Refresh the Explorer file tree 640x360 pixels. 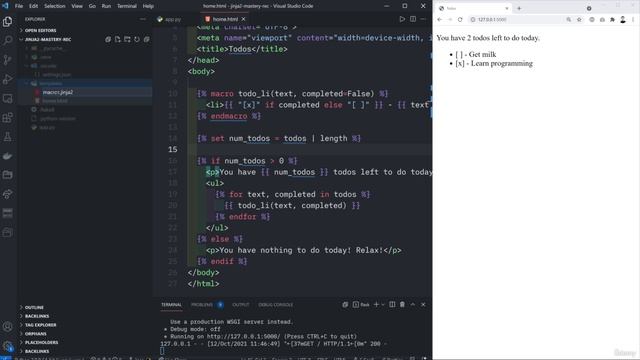137,40
